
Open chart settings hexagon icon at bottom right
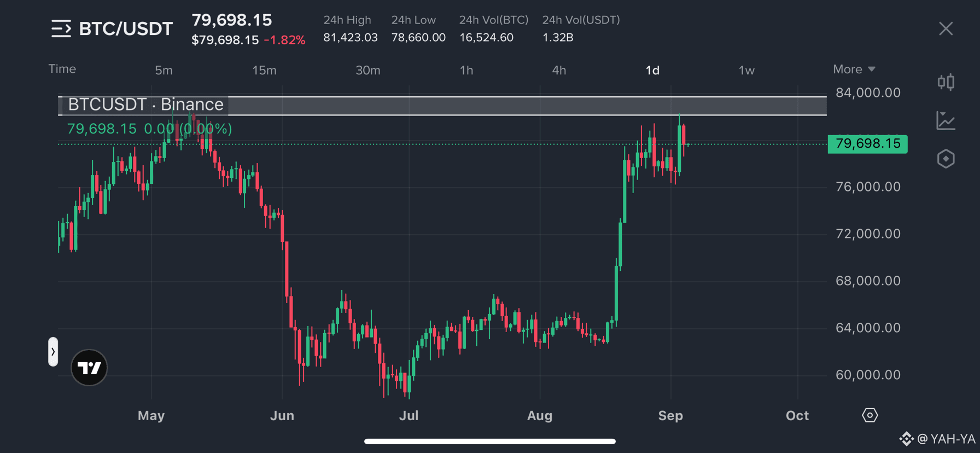pos(870,415)
